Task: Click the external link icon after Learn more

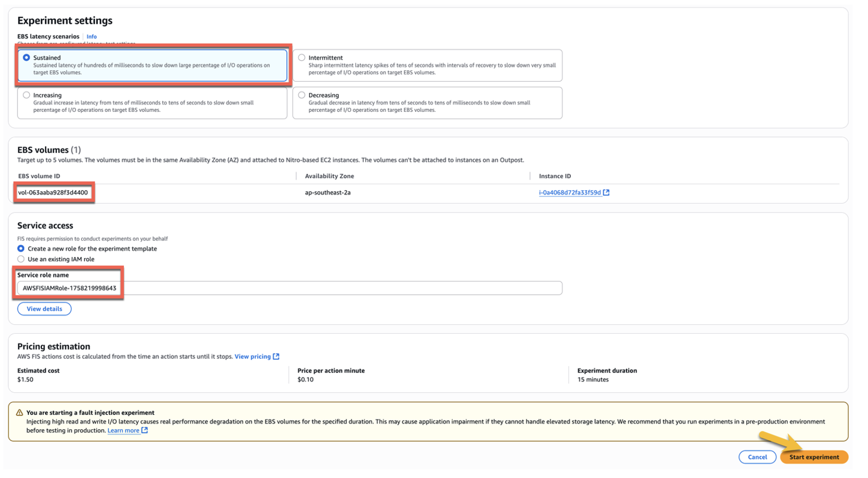Action: pyautogui.click(x=144, y=430)
